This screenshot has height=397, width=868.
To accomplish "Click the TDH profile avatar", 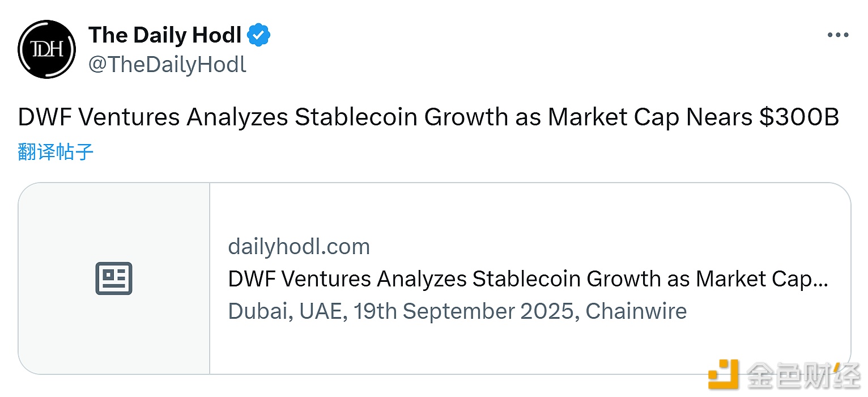I will [x=47, y=49].
